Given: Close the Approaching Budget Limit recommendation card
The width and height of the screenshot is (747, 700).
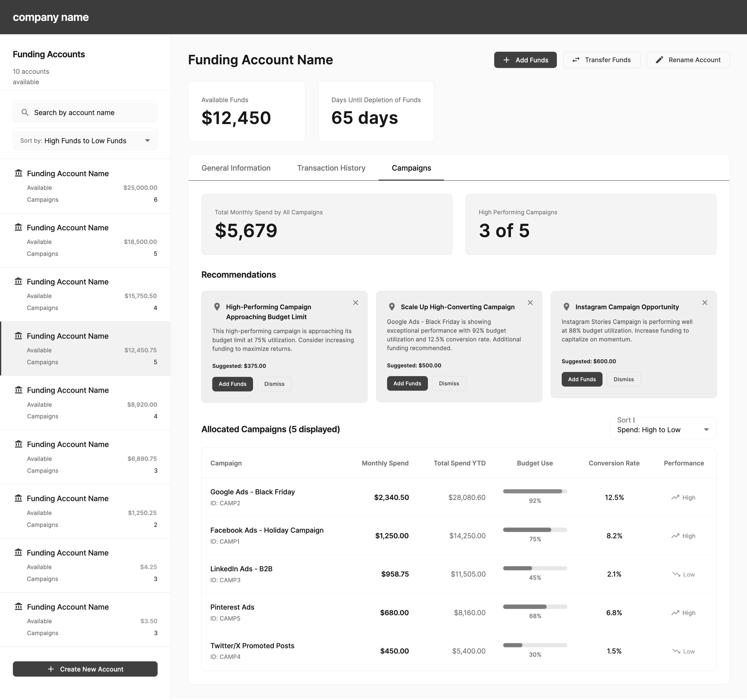Looking at the screenshot, I should (356, 303).
